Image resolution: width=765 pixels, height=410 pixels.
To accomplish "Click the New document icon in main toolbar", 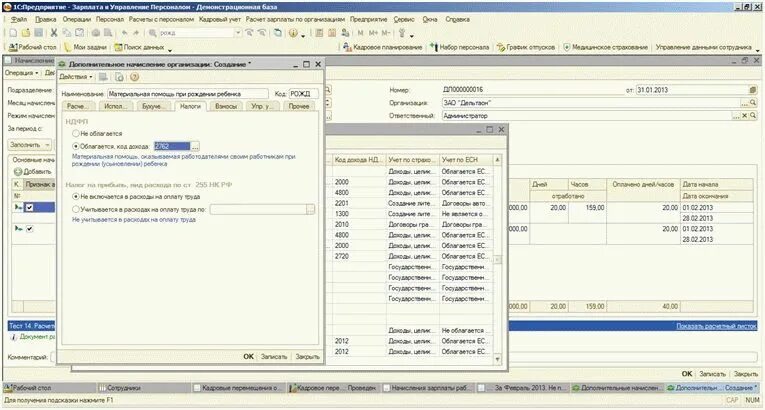I will (x=13, y=33).
